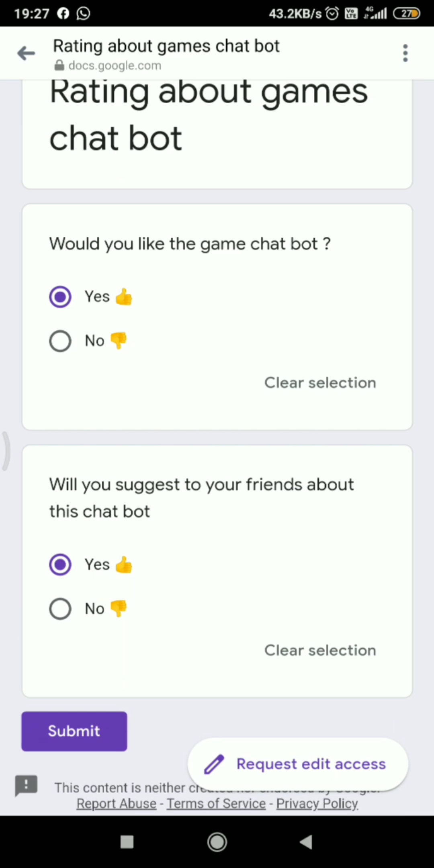Tap the lock icon beside docs.google.com
The height and width of the screenshot is (868, 434).
click(x=59, y=66)
